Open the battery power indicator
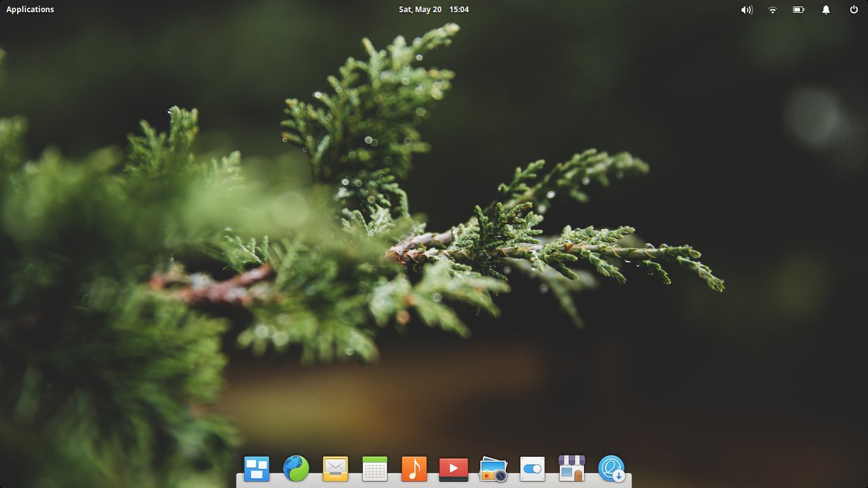This screenshot has width=868, height=488. (799, 9)
